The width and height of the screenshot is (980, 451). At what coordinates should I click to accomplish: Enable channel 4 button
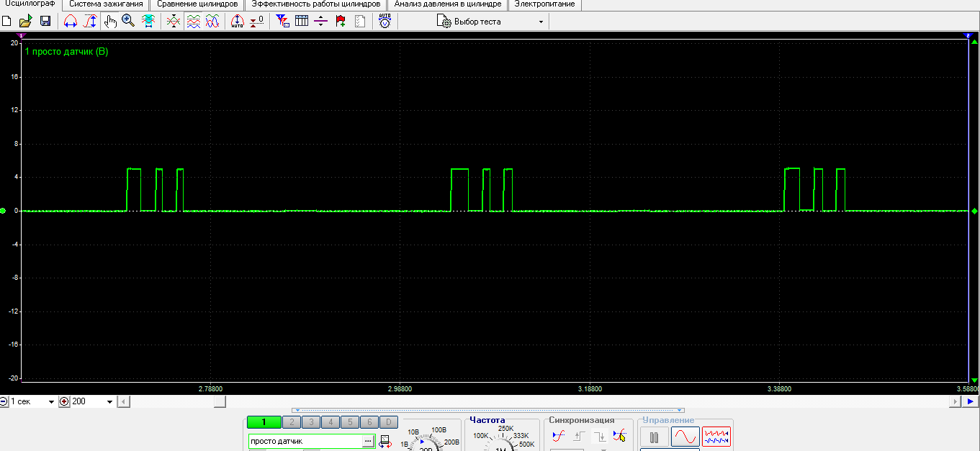(331, 422)
